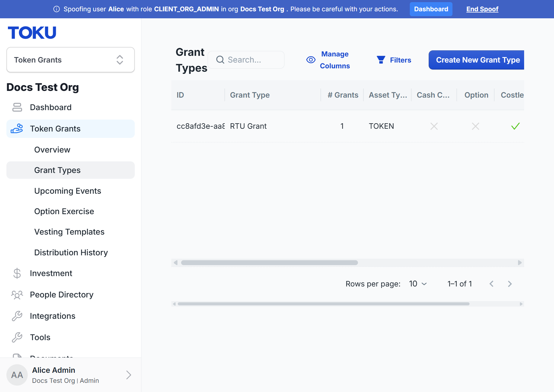The image size is (554, 392).
Task: Open Vesting Templates submenu item
Action: pyautogui.click(x=70, y=232)
